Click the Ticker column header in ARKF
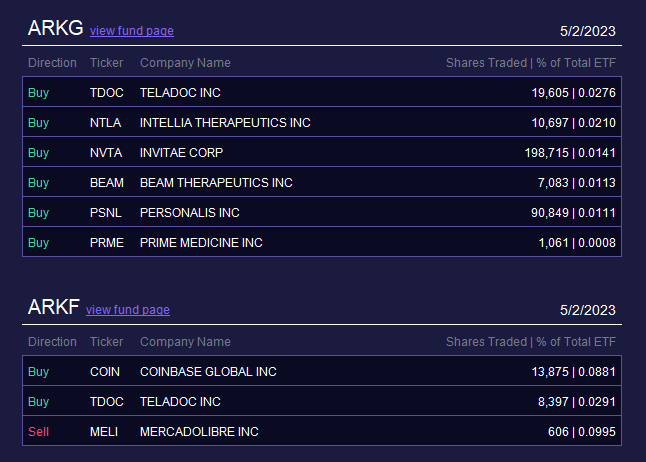Image resolution: width=646 pixels, height=462 pixels. pos(106,342)
